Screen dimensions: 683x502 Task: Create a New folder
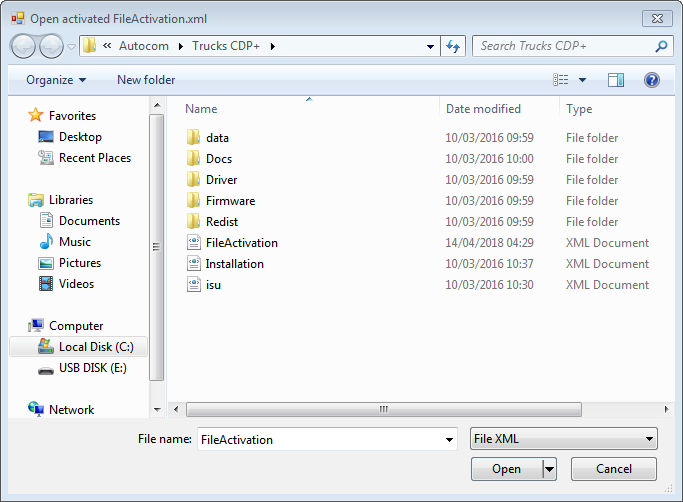146,80
